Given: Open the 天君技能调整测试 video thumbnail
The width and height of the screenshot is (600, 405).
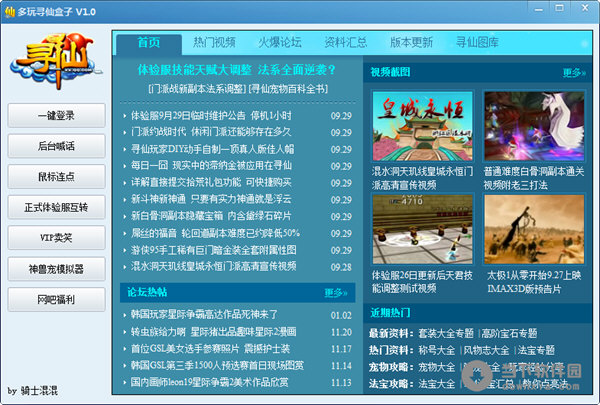Looking at the screenshot, I should [x=422, y=229].
